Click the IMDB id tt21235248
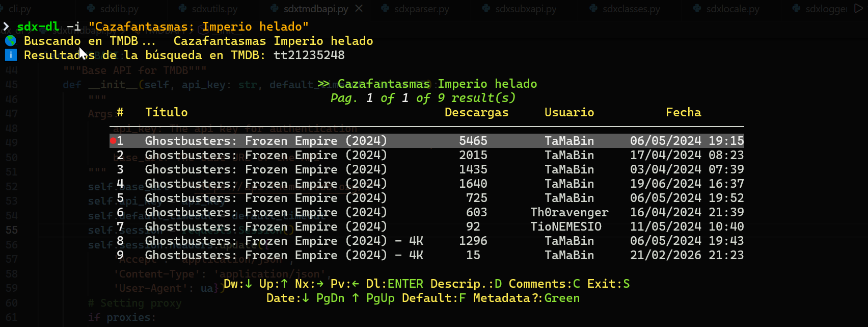Viewport: 868px width, 327px height. coord(309,55)
